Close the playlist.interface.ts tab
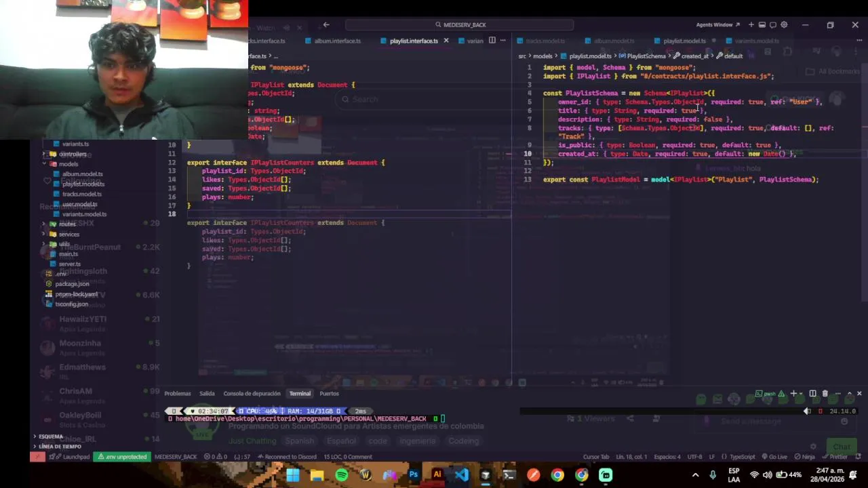Image resolution: width=868 pixels, height=488 pixels. [446, 41]
